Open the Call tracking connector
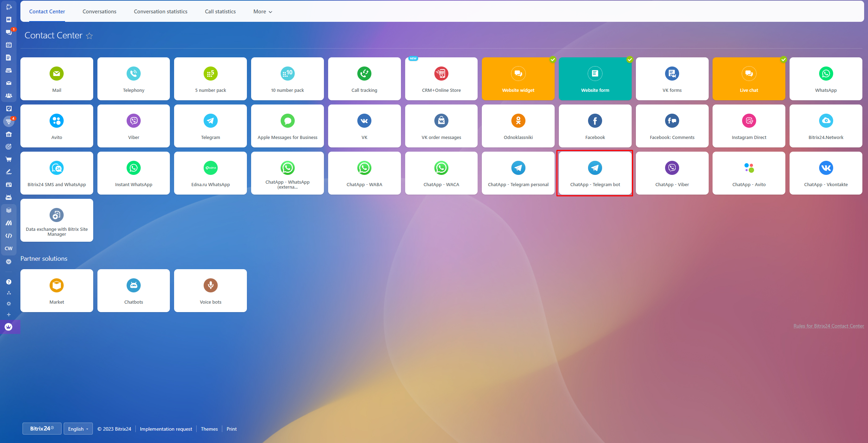This screenshot has width=868, height=443. pos(364,79)
